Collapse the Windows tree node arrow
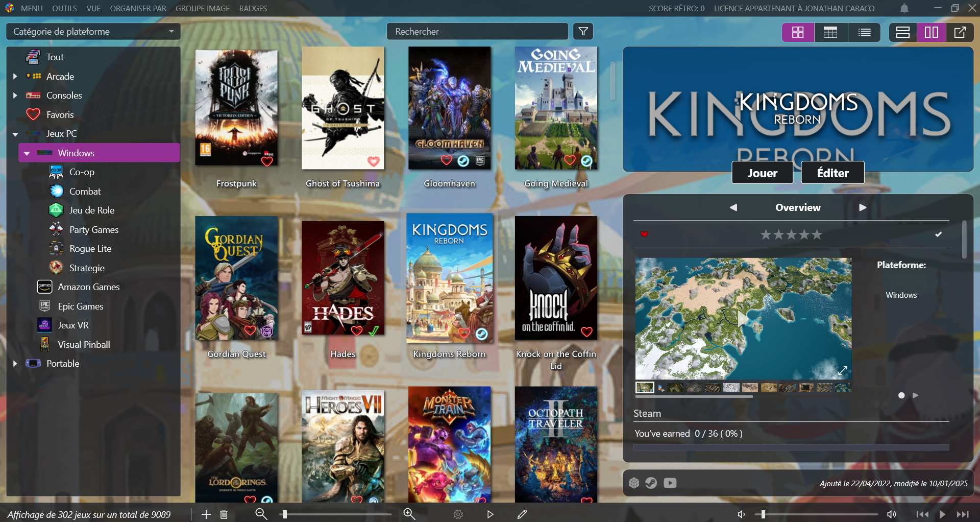980x522 pixels. point(27,153)
